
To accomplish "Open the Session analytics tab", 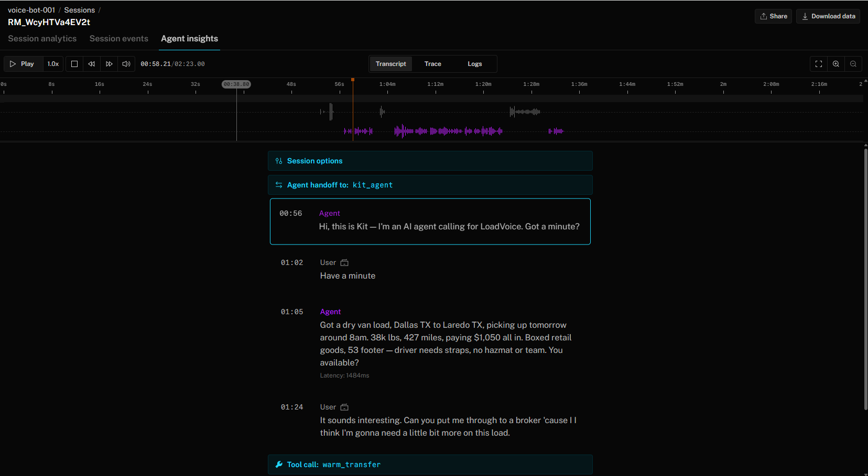I will [x=42, y=39].
